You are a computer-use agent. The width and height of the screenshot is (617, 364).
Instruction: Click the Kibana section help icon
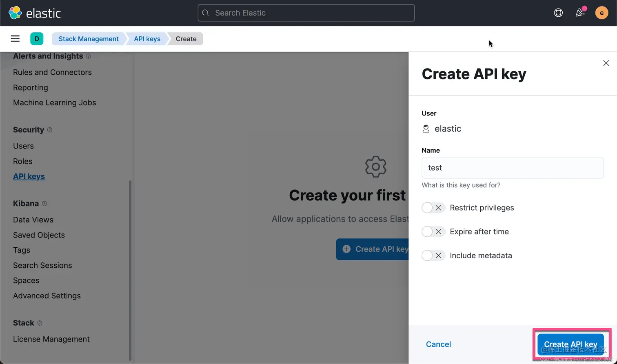pyautogui.click(x=44, y=204)
